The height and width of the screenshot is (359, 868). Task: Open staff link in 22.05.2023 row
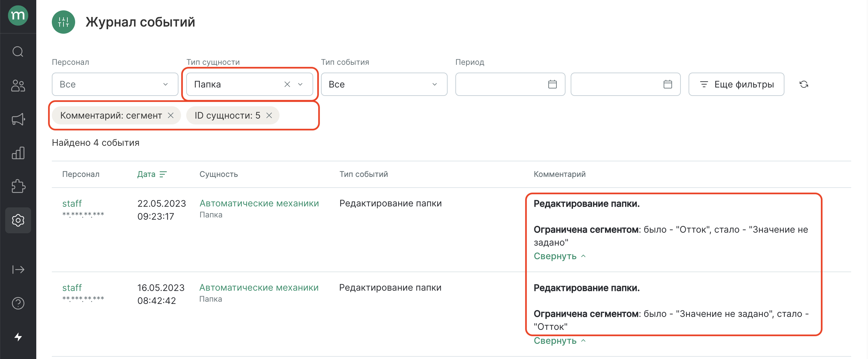[72, 203]
